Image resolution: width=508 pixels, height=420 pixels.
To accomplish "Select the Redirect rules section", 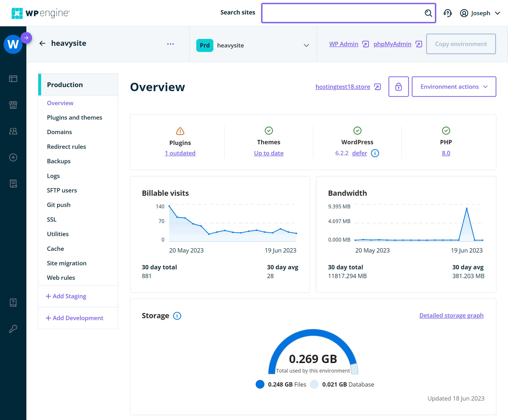I will tap(67, 146).
